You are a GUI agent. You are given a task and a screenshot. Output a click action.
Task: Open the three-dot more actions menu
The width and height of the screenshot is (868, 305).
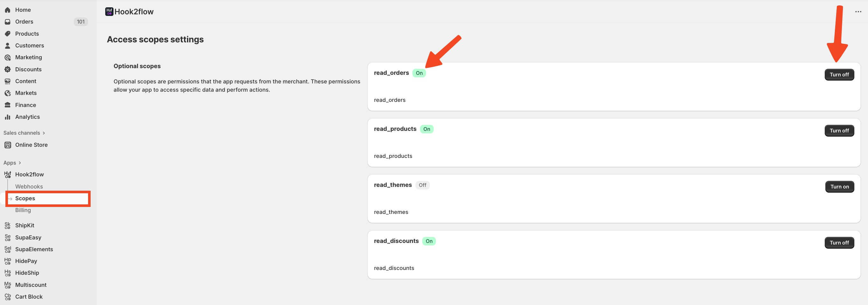coord(858,12)
